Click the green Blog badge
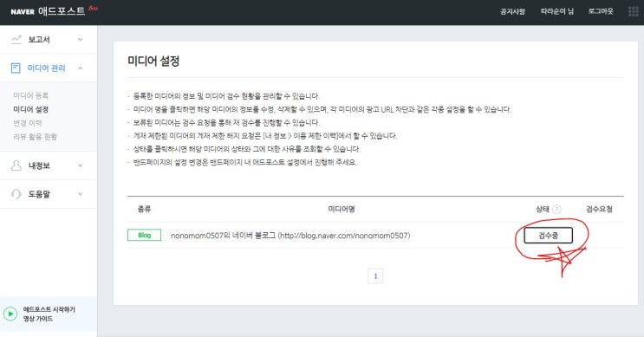The image size is (644, 337). 144,235
